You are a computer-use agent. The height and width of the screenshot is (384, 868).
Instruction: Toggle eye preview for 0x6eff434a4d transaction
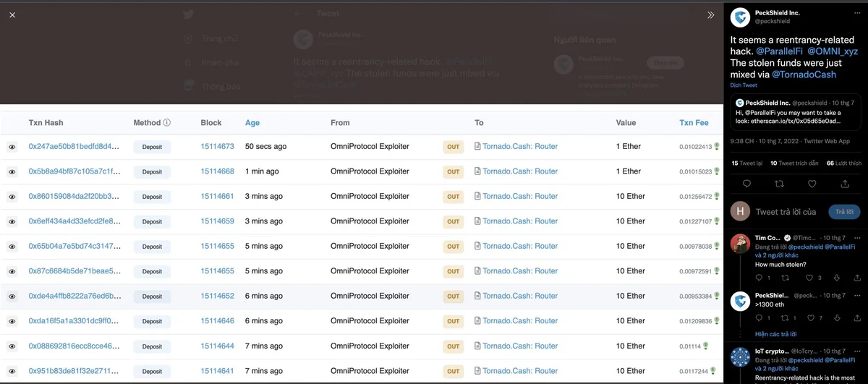click(12, 222)
